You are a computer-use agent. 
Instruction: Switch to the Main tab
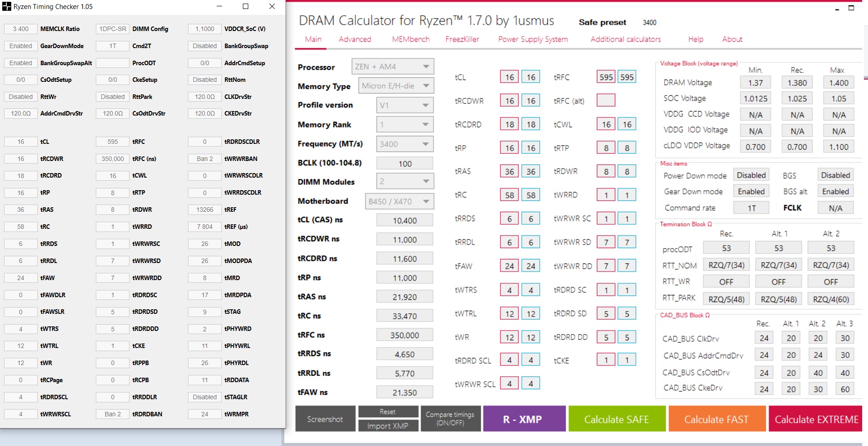tap(313, 39)
